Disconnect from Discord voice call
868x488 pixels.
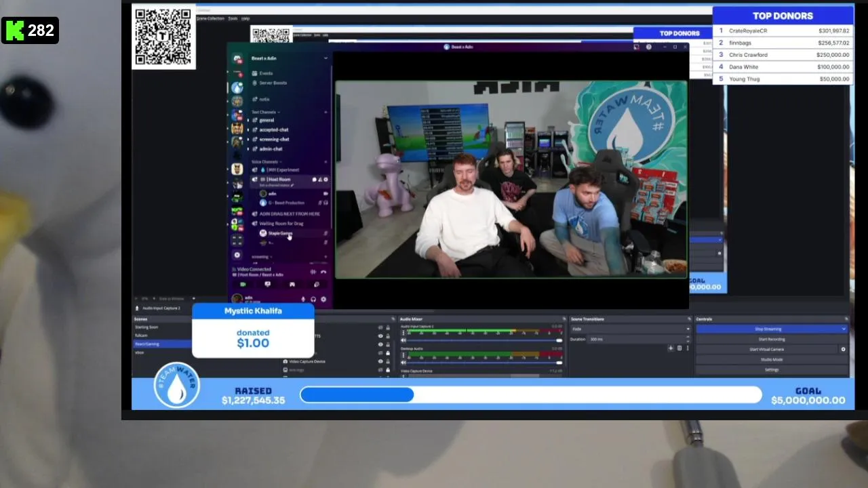click(x=323, y=272)
